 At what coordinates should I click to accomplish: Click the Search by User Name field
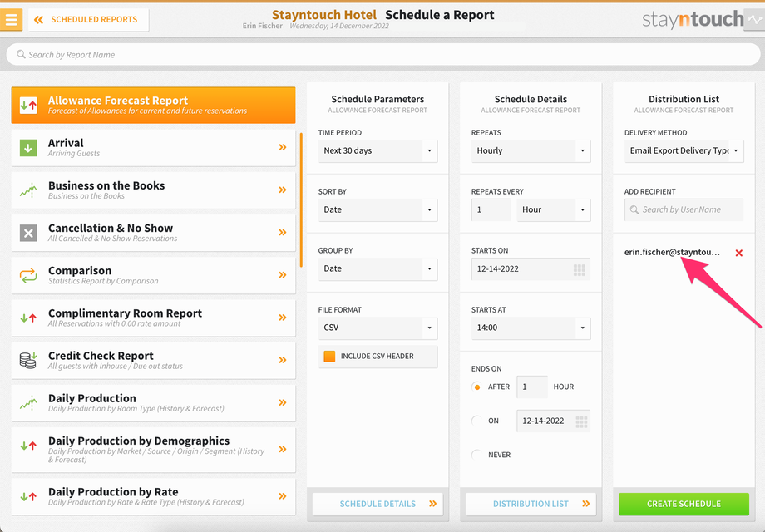coord(684,209)
